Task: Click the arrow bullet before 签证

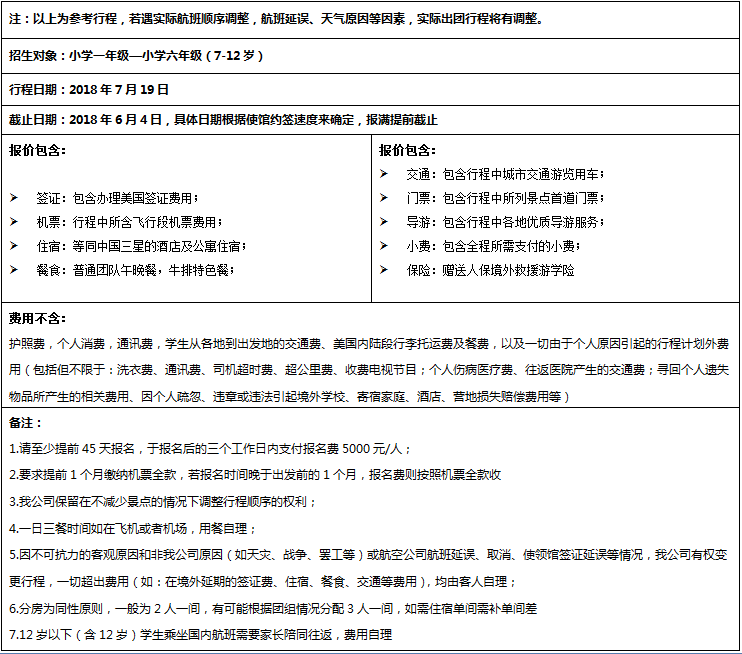Action: (14, 198)
